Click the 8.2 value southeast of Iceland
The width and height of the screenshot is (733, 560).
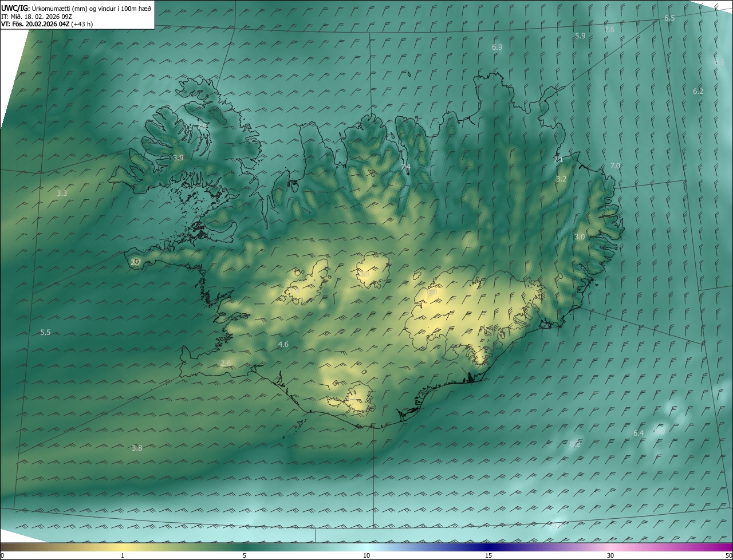(575, 444)
